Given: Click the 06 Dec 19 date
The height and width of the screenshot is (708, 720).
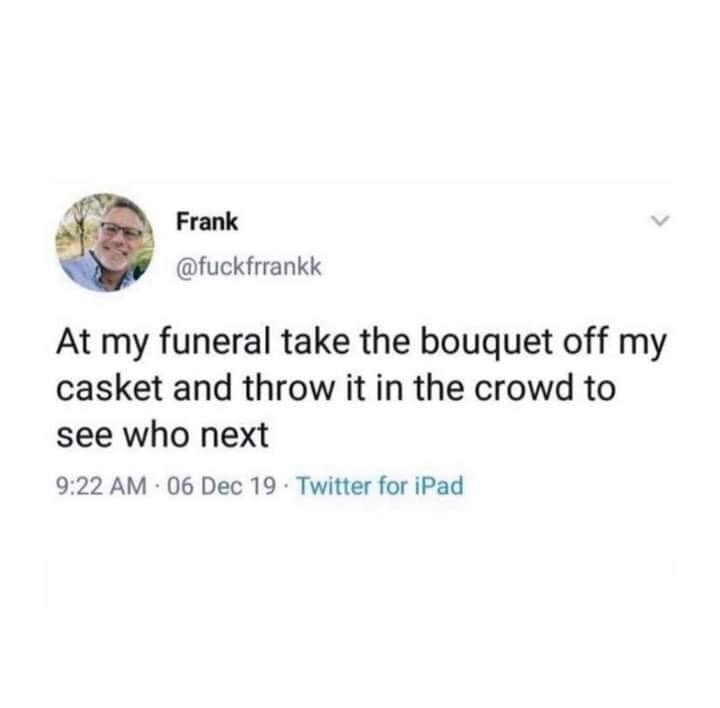Looking at the screenshot, I should [222, 486].
